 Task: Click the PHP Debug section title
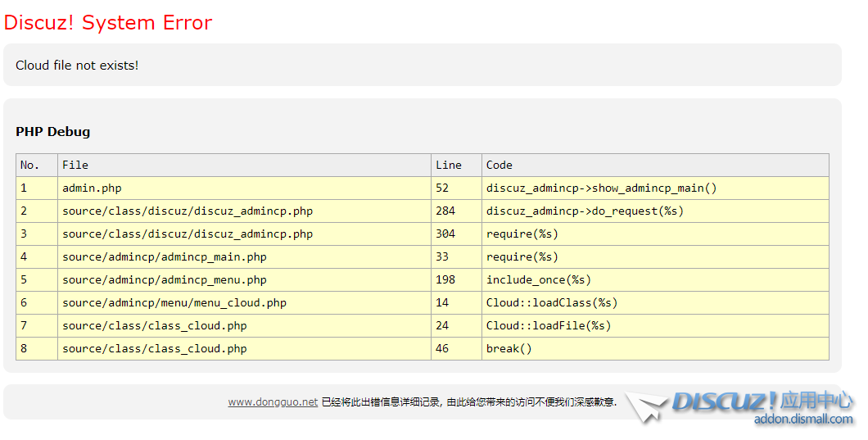[53, 132]
